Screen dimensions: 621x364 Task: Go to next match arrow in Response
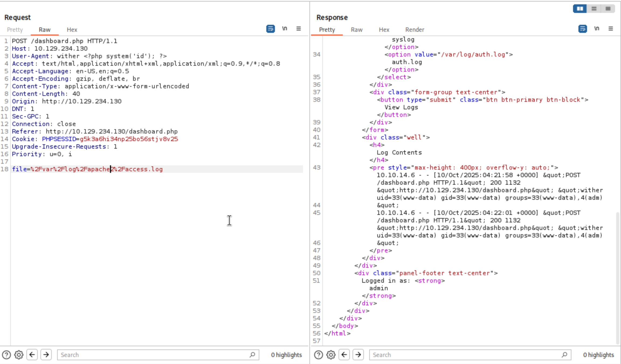click(x=358, y=355)
